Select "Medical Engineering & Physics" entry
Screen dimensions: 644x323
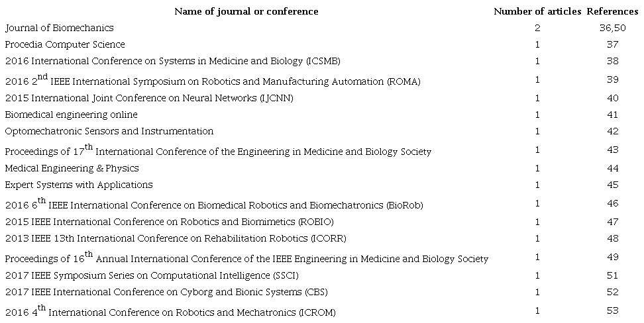pyautogui.click(x=72, y=168)
